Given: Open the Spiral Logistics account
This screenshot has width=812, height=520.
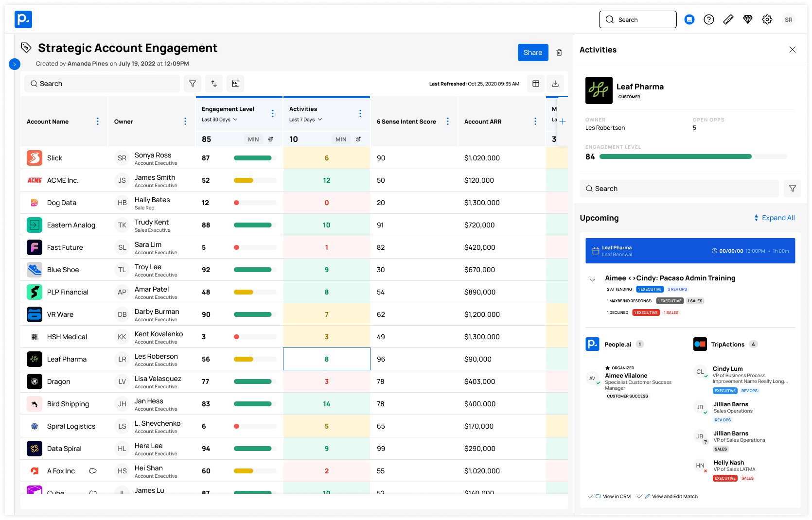Looking at the screenshot, I should [71, 426].
